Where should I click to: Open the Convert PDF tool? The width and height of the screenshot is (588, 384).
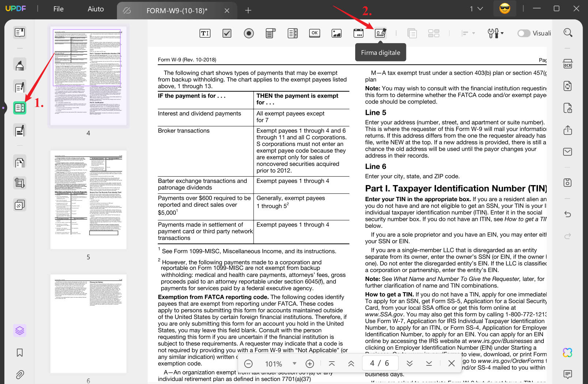[x=568, y=86]
